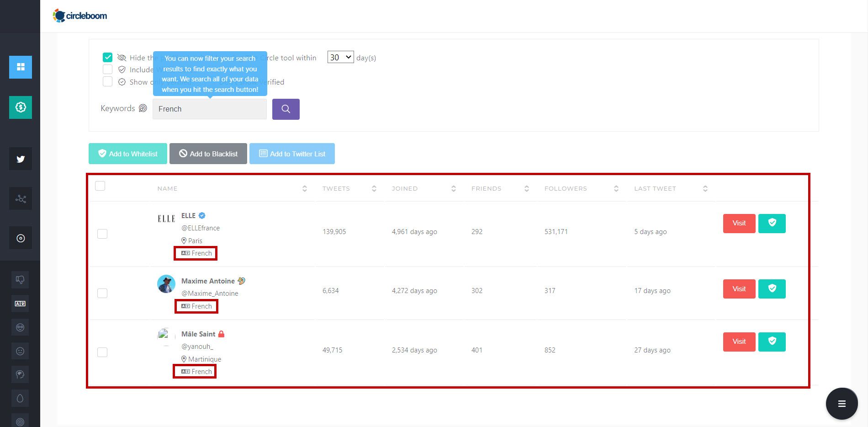Click the French language tag under ELLE

click(196, 253)
